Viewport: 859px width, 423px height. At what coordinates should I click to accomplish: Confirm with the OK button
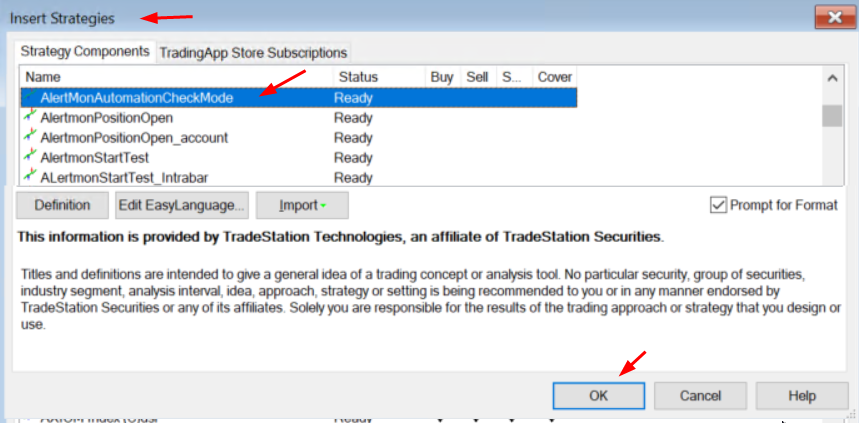599,396
